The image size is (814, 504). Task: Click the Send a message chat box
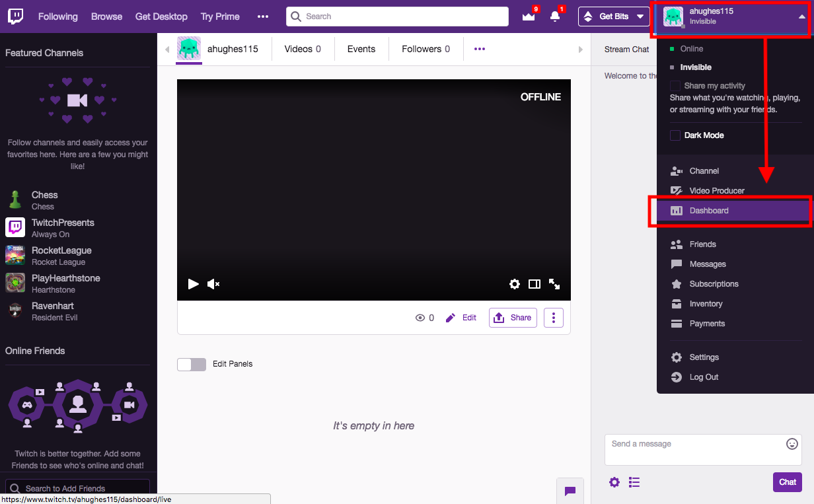click(703, 450)
